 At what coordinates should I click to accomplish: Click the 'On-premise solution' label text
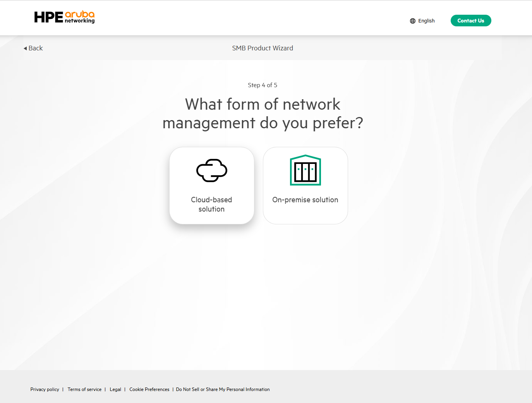click(305, 200)
